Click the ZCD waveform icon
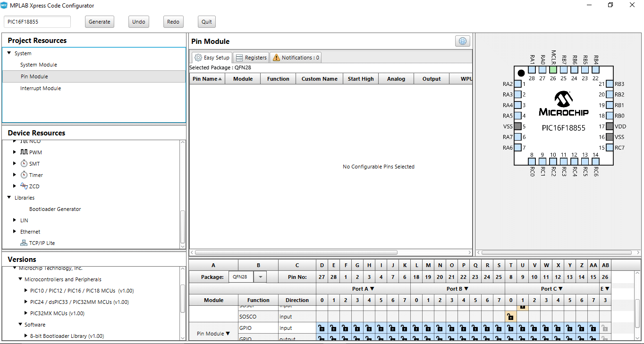 pos(24,186)
